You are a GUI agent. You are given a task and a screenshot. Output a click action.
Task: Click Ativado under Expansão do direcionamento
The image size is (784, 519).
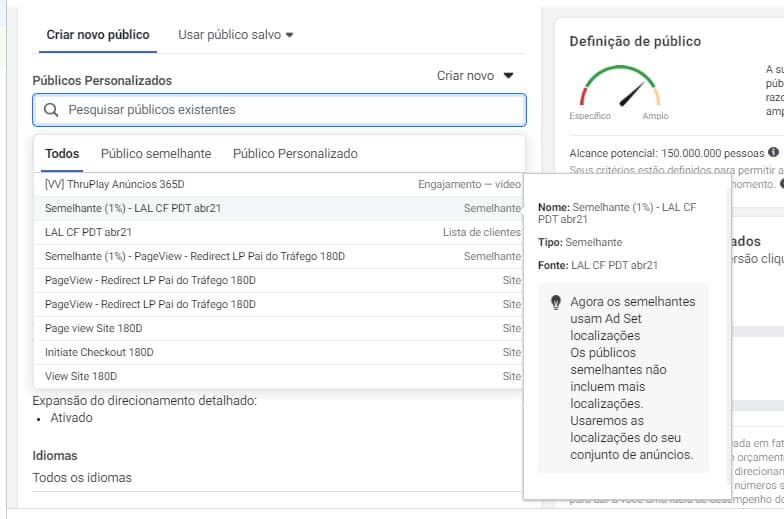(x=71, y=418)
